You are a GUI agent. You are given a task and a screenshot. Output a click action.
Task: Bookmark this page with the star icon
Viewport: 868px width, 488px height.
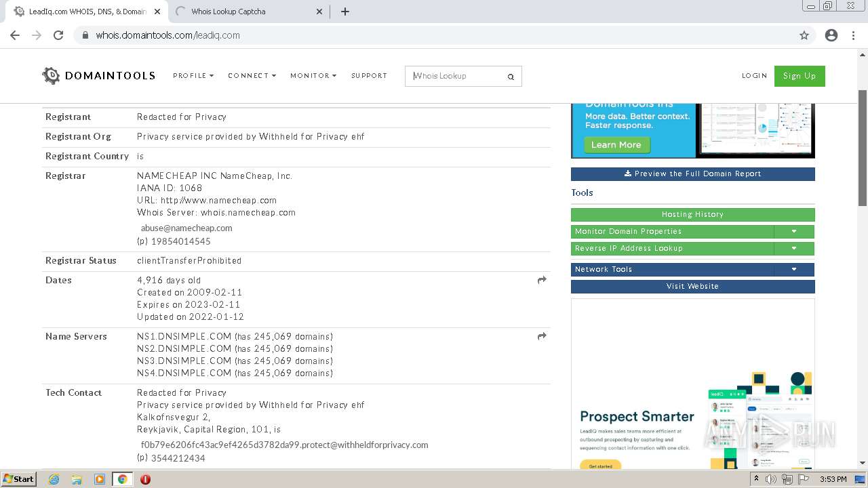pyautogui.click(x=804, y=35)
